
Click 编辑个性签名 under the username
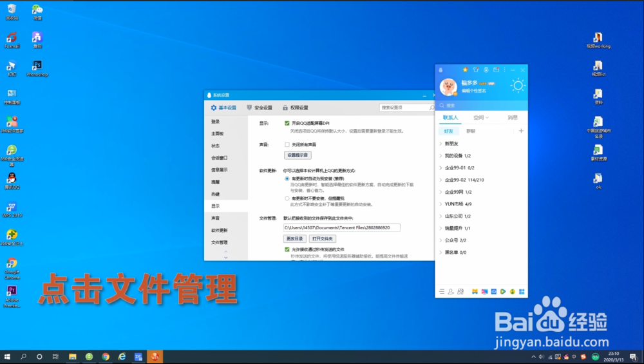coord(473,91)
